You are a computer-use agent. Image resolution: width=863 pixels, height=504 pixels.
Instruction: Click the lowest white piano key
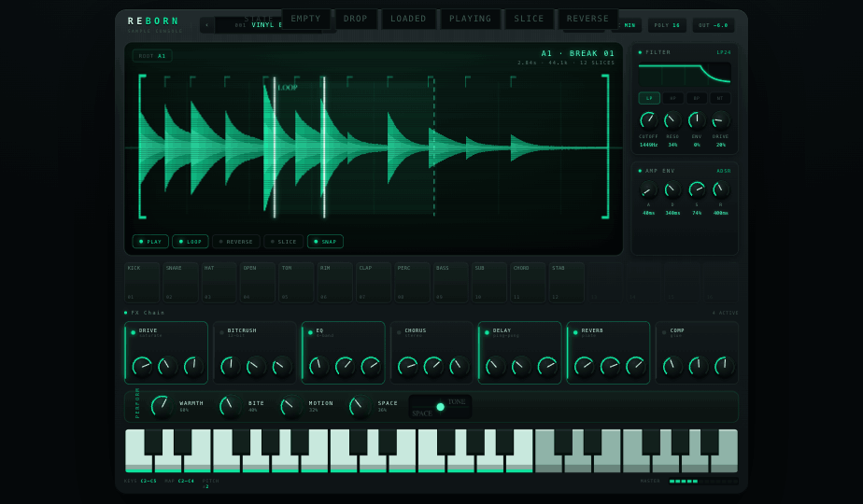(x=140, y=451)
